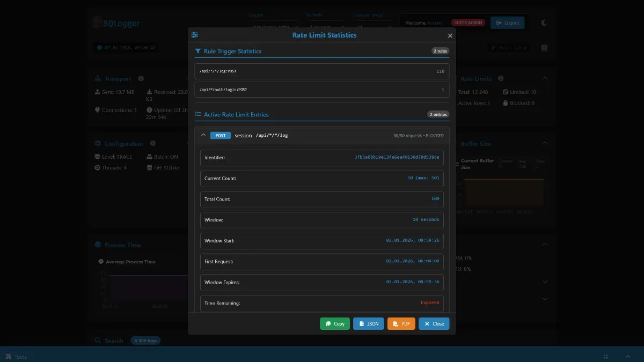Image resolution: width=644 pixels, height=362 pixels.
Task: Click the info icon next to Rate Limits
Action: coord(501,78)
